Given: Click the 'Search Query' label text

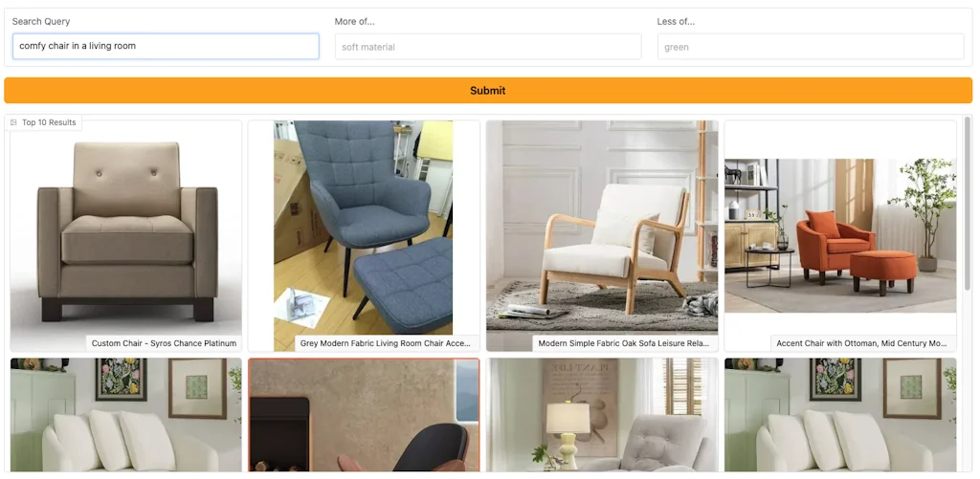Looking at the screenshot, I should [x=41, y=21].
